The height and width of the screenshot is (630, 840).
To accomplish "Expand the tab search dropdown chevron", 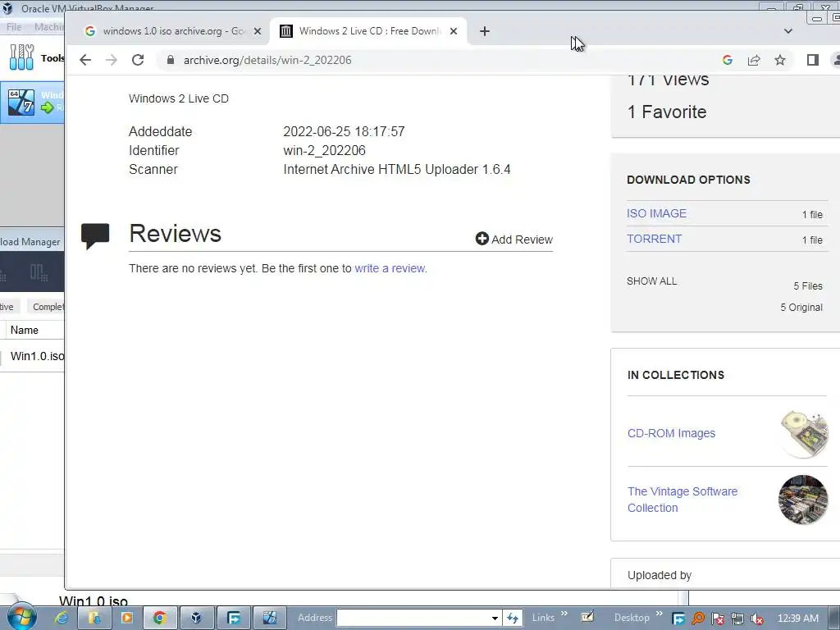I will tap(788, 31).
